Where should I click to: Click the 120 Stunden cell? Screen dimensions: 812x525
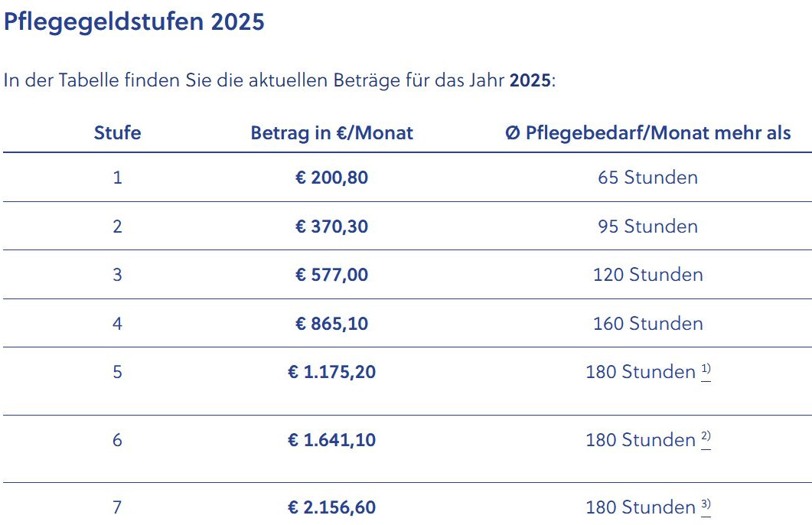point(647,275)
